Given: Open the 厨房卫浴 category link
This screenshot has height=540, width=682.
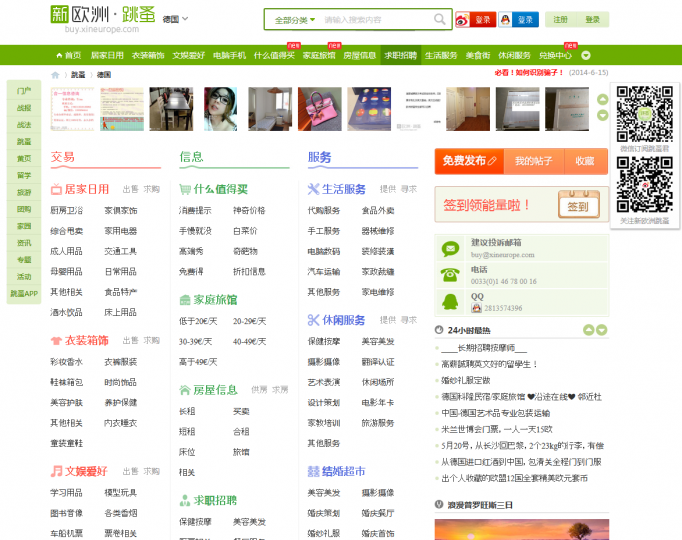Looking at the screenshot, I should [66, 210].
